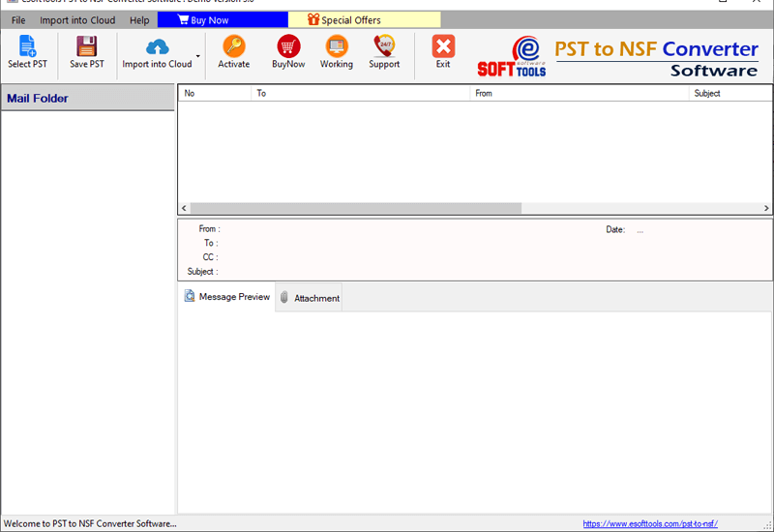Click the gift icon beside Special Offers
This screenshot has height=532, width=774.
(313, 19)
